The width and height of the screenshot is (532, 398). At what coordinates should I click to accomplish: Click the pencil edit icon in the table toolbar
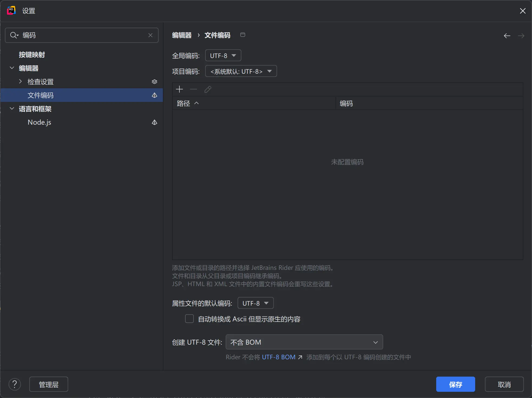click(x=208, y=89)
